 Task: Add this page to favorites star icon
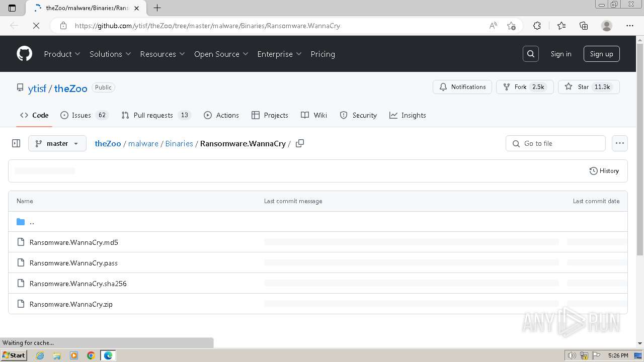[512, 26]
